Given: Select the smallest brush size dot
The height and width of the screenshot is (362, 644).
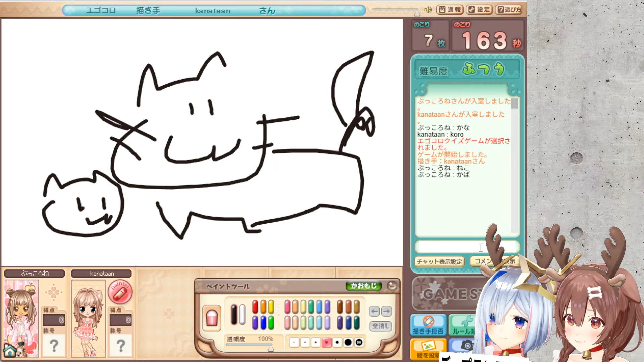Looking at the screenshot, I should point(294,342).
